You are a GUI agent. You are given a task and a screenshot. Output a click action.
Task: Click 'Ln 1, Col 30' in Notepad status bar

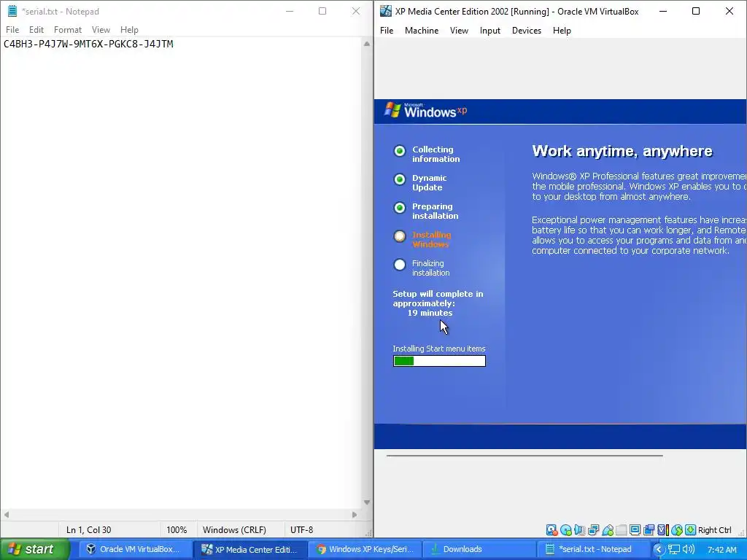[88, 530]
